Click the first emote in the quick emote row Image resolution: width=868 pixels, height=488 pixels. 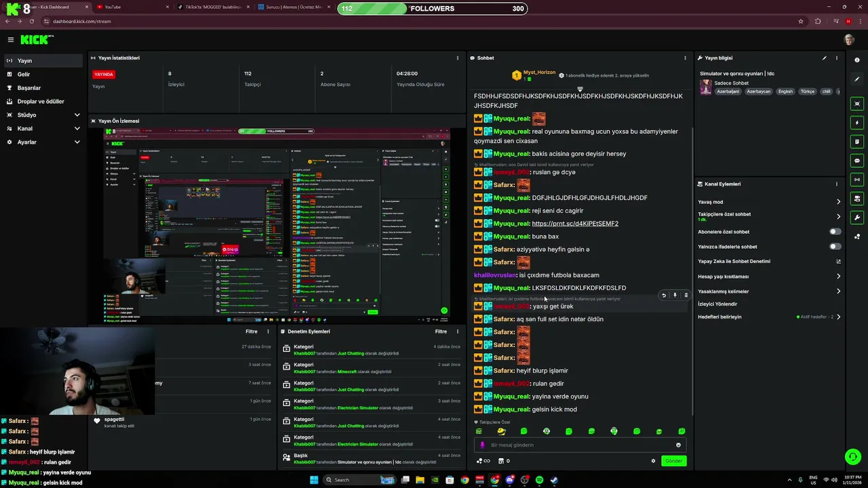coord(479,431)
